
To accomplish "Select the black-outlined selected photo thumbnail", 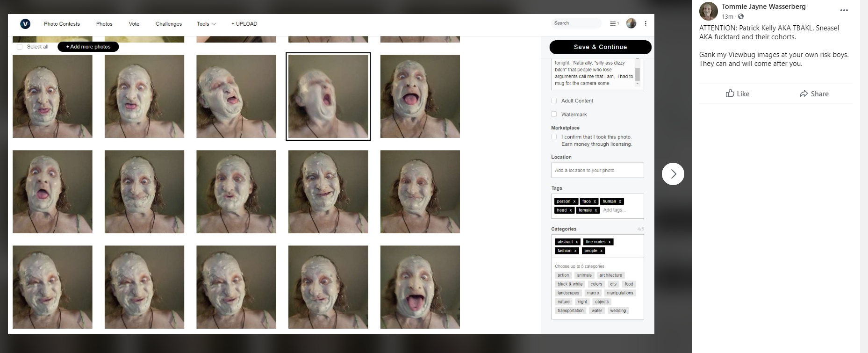I will pos(328,96).
